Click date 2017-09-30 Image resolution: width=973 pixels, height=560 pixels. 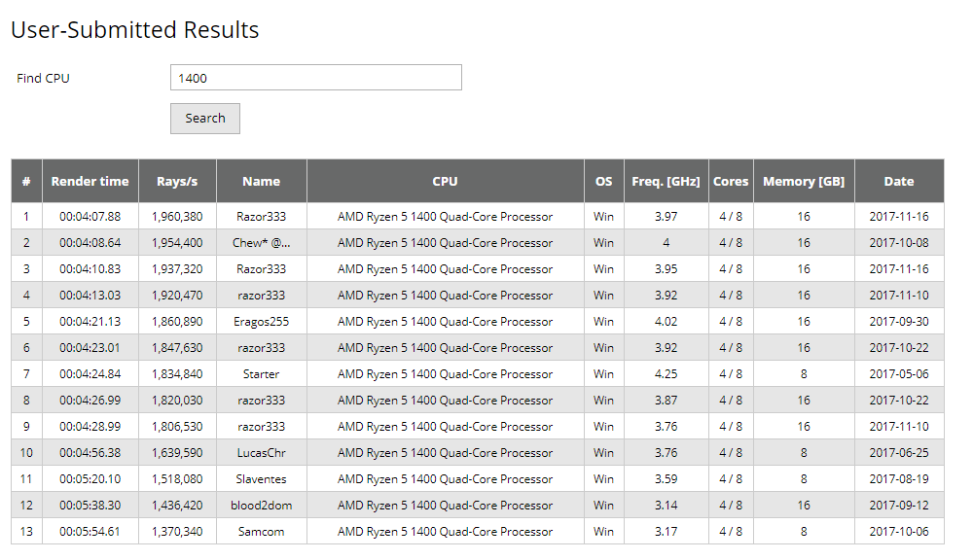point(899,322)
